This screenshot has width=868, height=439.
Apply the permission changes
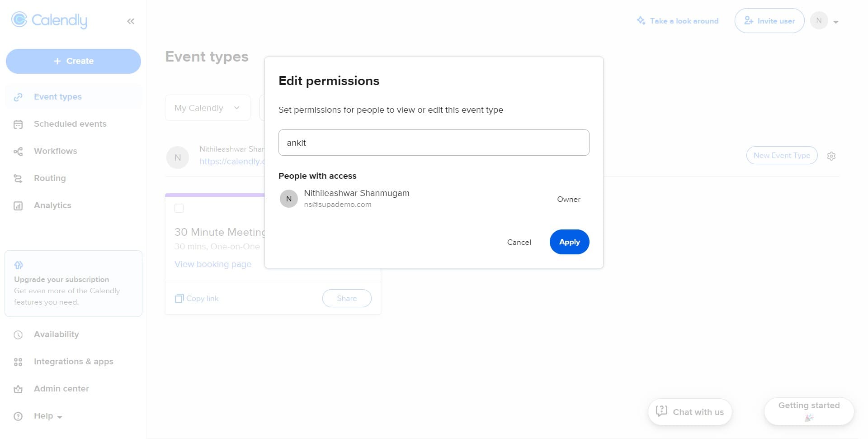(x=569, y=242)
